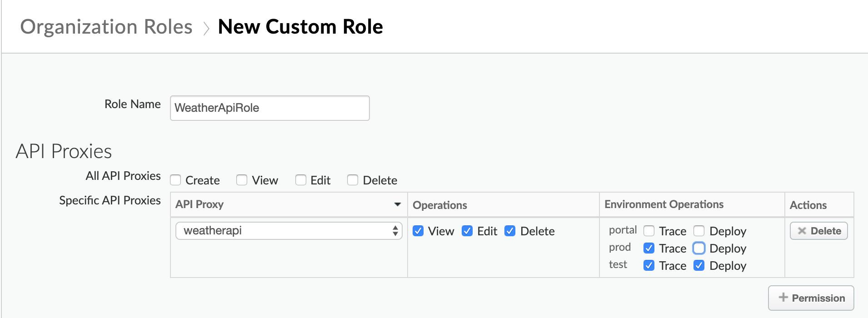The image size is (868, 318).
Task: Enable Create for All API Proxies
Action: click(175, 180)
